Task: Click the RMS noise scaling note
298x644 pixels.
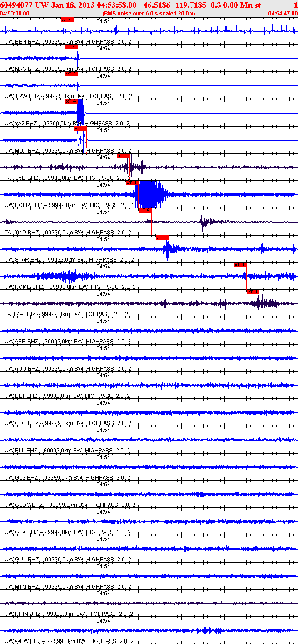Action: [x=149, y=14]
